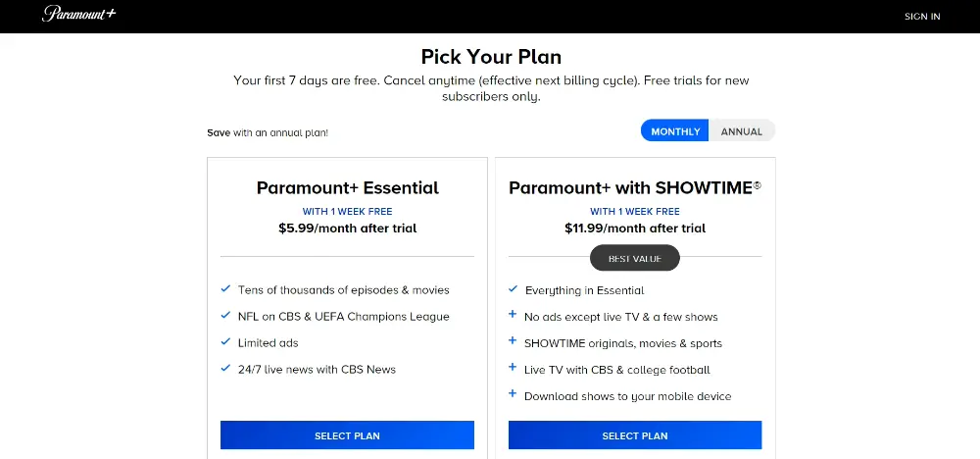Click checkmark next to NFL on CBS

225,315
